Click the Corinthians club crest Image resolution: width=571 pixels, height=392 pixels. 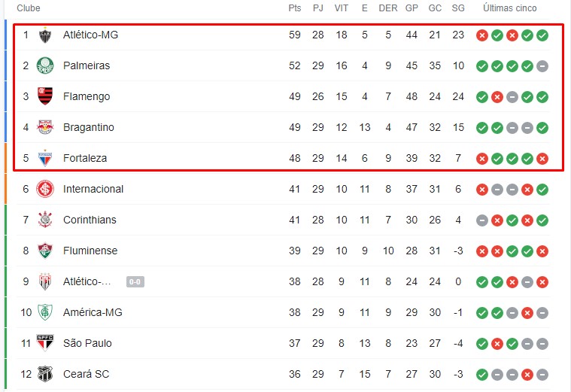coord(45,220)
